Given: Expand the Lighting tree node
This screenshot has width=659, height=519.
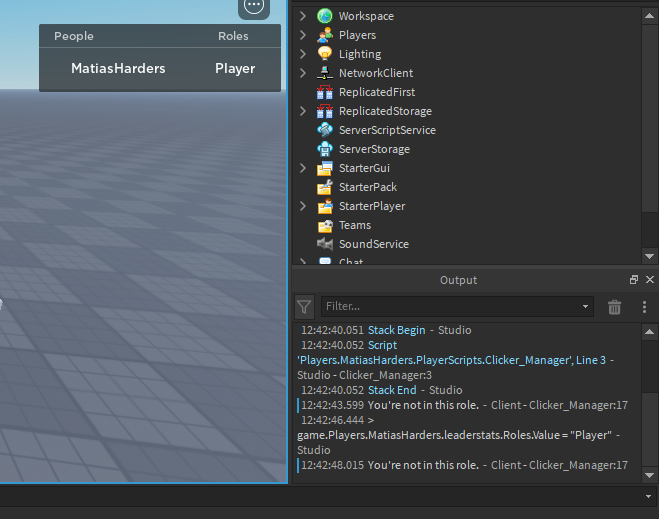Looking at the screenshot, I should [x=303, y=54].
